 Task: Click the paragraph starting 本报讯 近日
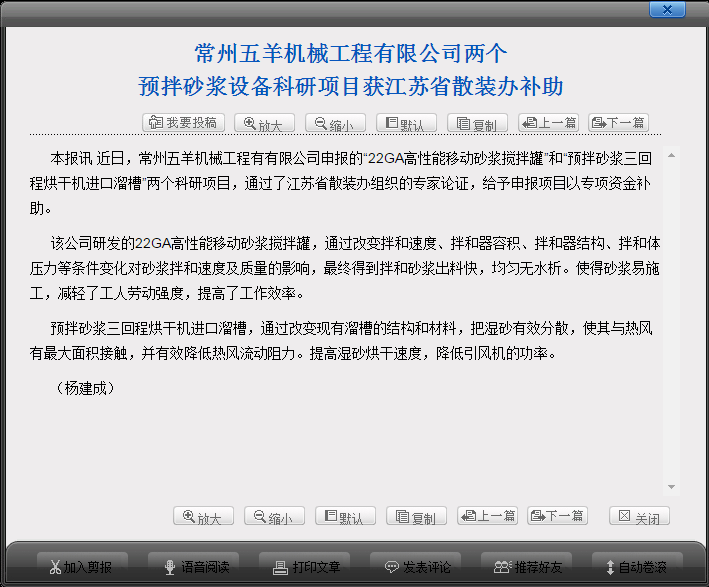(x=341, y=183)
